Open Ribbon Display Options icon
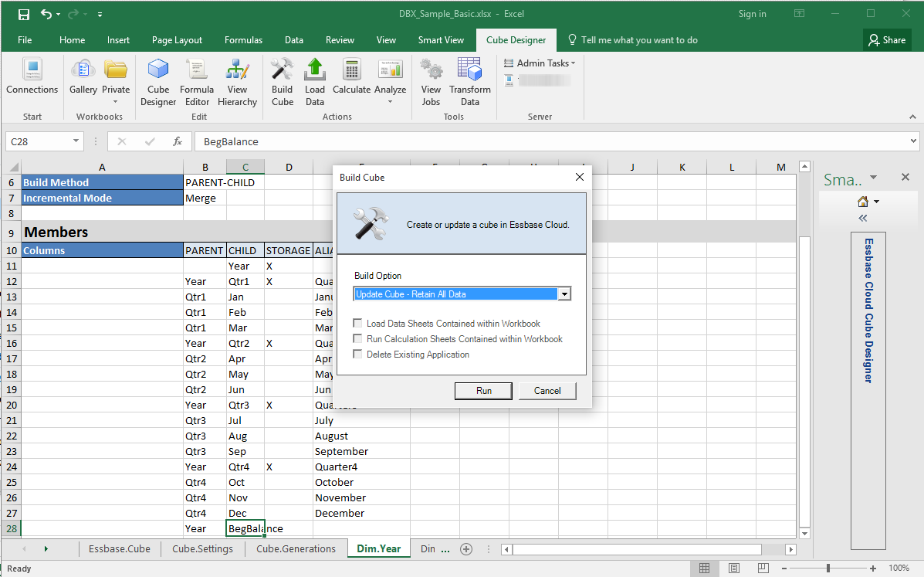 [799, 14]
